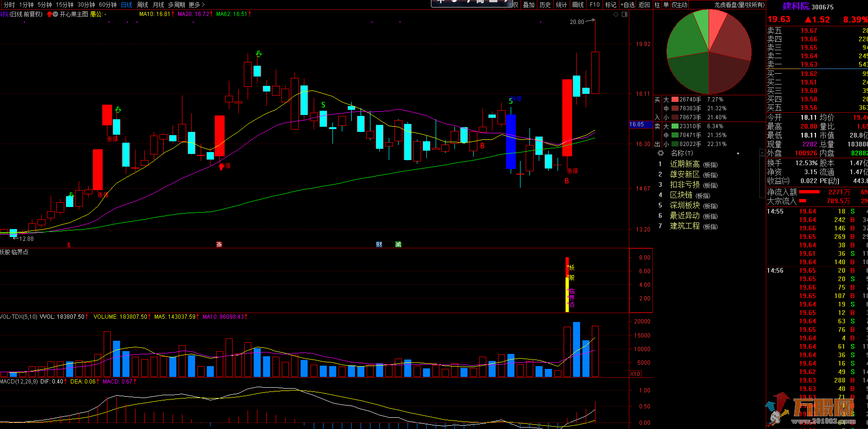Select the 5分钟 timeframe tab
868x429 pixels.
[45, 5]
